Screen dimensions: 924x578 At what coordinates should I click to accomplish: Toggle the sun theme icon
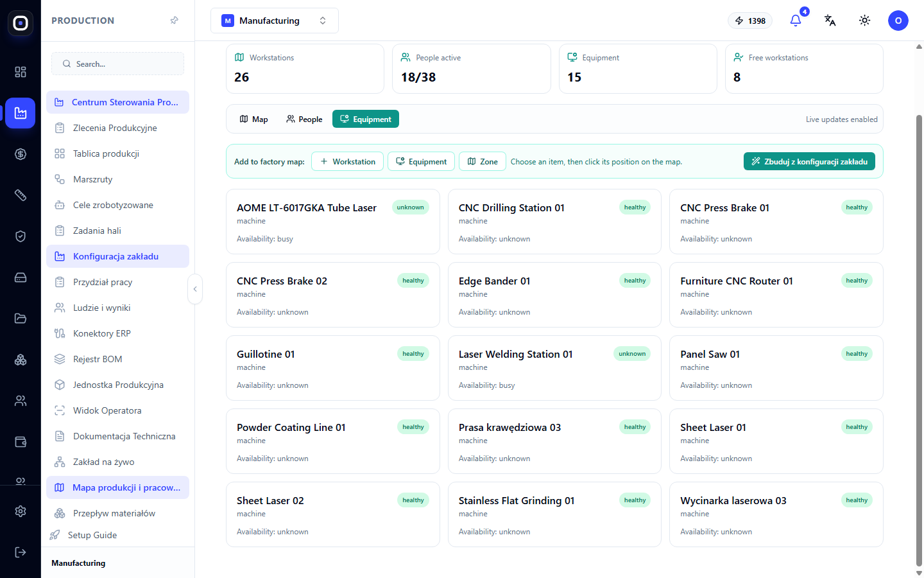[864, 21]
